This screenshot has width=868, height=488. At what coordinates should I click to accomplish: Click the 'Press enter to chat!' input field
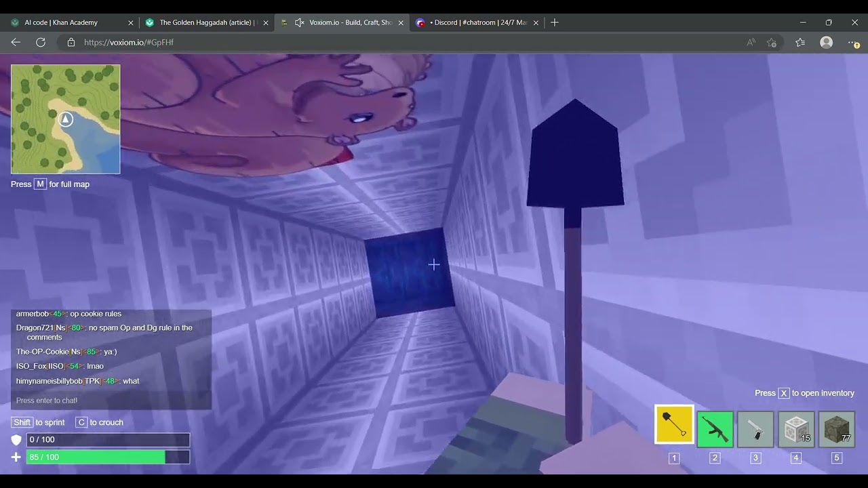[x=111, y=401]
